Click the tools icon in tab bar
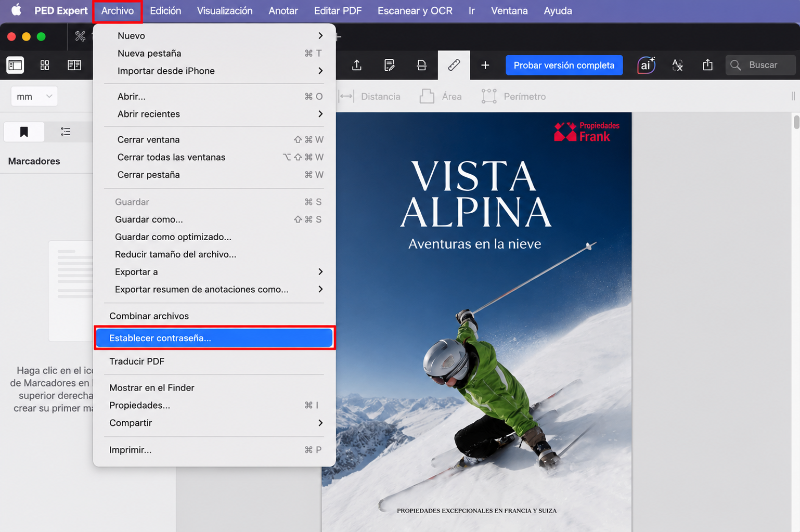 tap(80, 36)
